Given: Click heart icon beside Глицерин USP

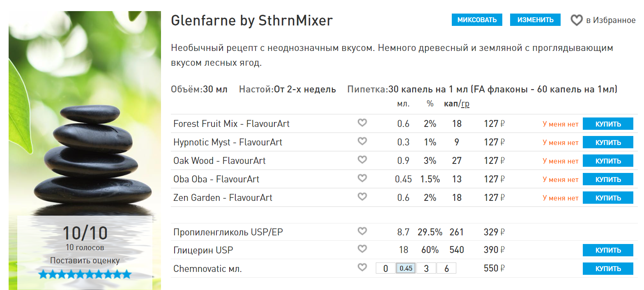Looking at the screenshot, I should coord(362,249).
